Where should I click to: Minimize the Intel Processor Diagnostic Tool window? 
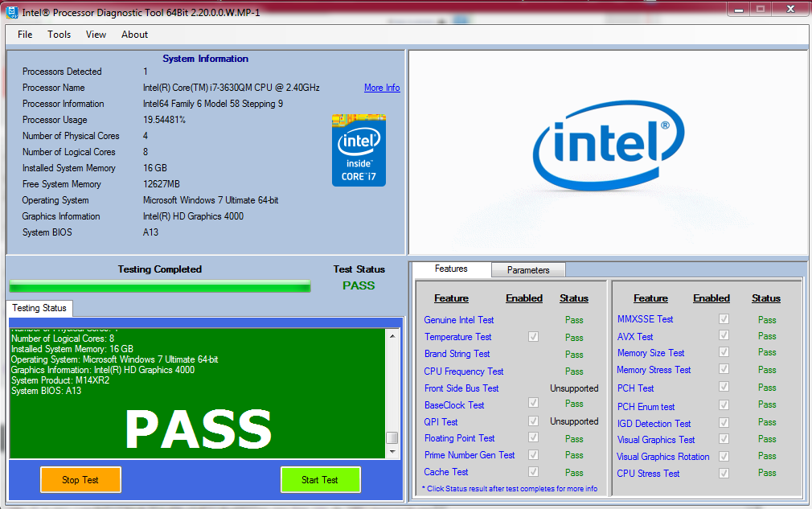coord(739,10)
